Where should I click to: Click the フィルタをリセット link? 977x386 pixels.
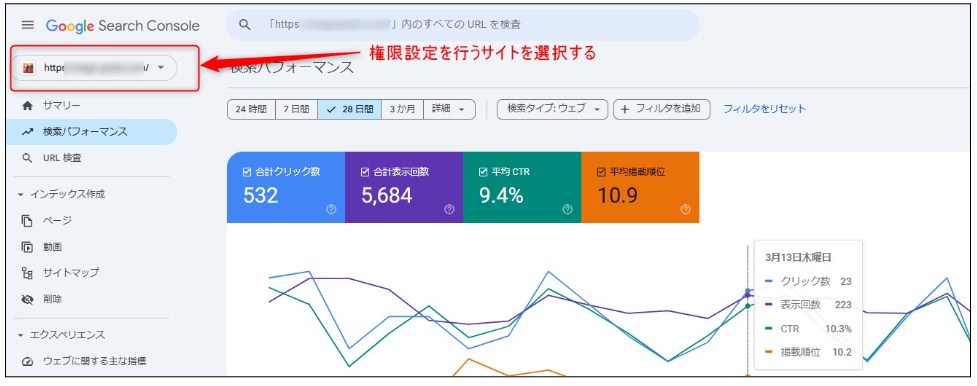coord(765,109)
